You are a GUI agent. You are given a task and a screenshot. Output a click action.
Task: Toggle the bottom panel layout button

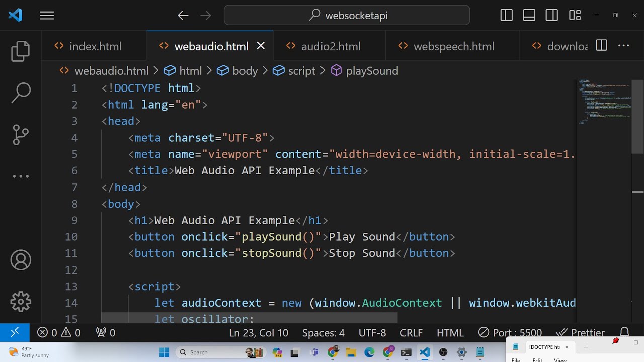coord(529,16)
